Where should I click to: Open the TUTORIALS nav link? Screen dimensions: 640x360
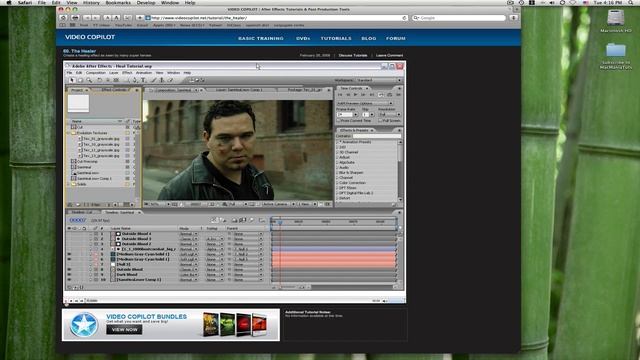[x=336, y=38]
